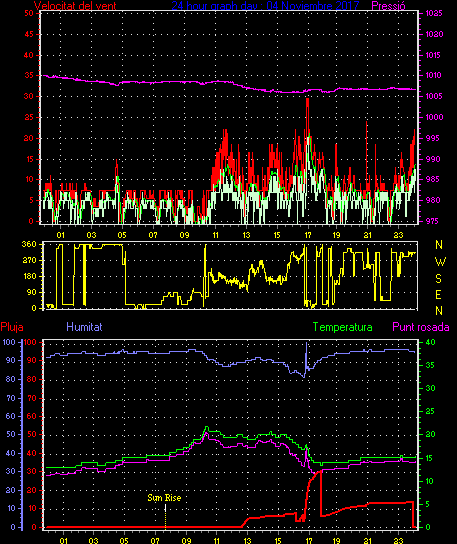This screenshot has height=544, width=457.
Task: Click hour label 13 under the wind chart
Action: tap(246, 235)
